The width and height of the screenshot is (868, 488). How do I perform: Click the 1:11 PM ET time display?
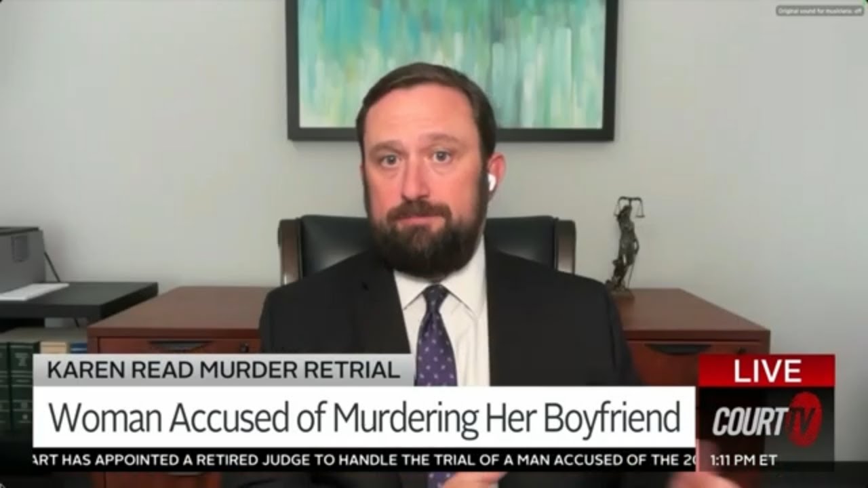tap(743, 461)
